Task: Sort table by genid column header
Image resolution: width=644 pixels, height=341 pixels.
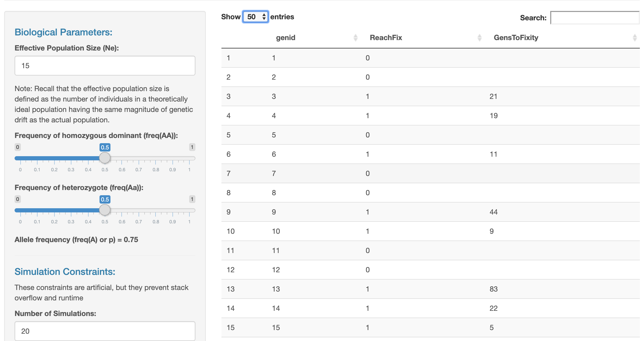Action: [x=286, y=38]
